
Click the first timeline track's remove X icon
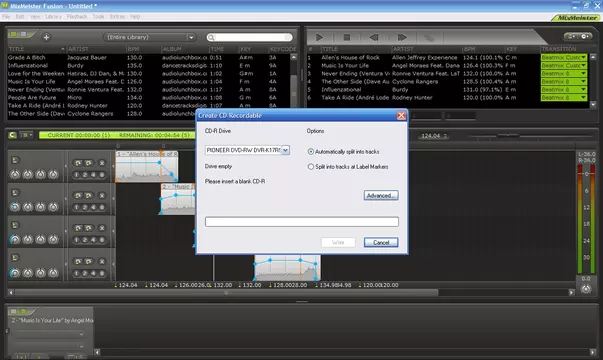102,163
